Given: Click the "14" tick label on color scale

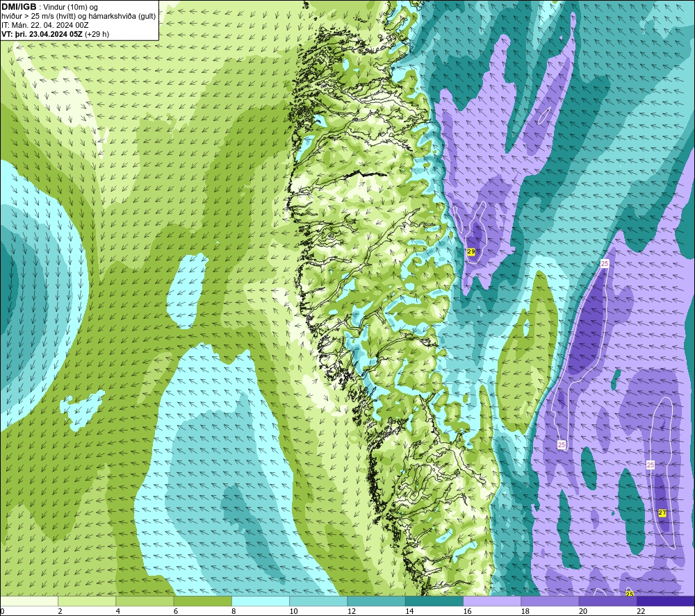Looking at the screenshot, I should tap(409, 611).
